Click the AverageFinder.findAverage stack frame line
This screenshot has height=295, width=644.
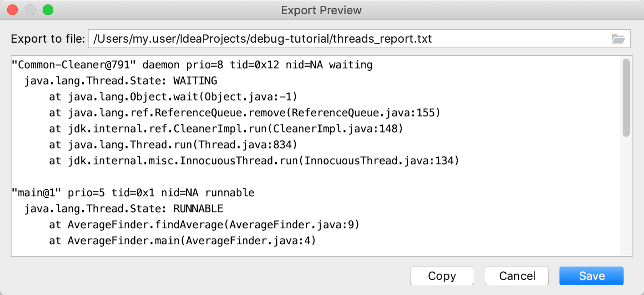click(204, 225)
